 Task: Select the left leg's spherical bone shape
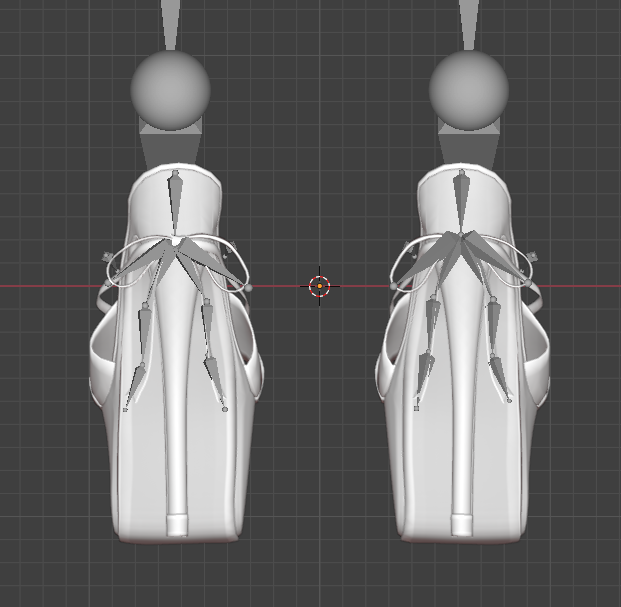point(170,90)
